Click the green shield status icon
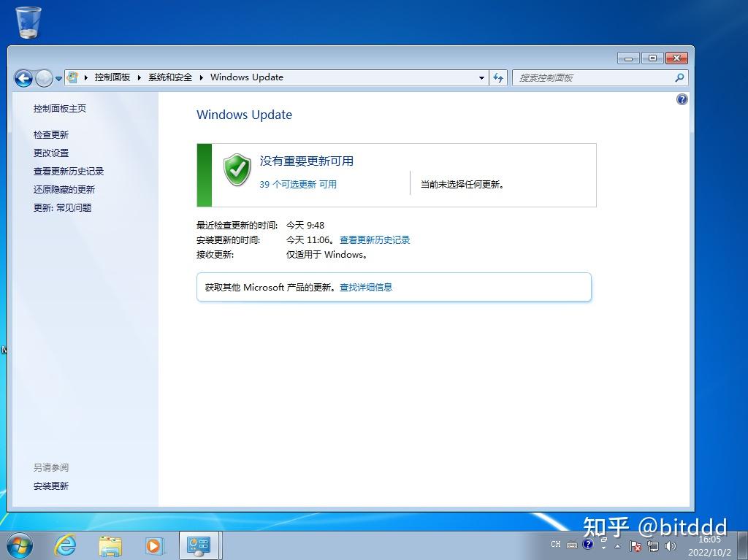Image resolution: width=748 pixels, height=560 pixels. (237, 170)
